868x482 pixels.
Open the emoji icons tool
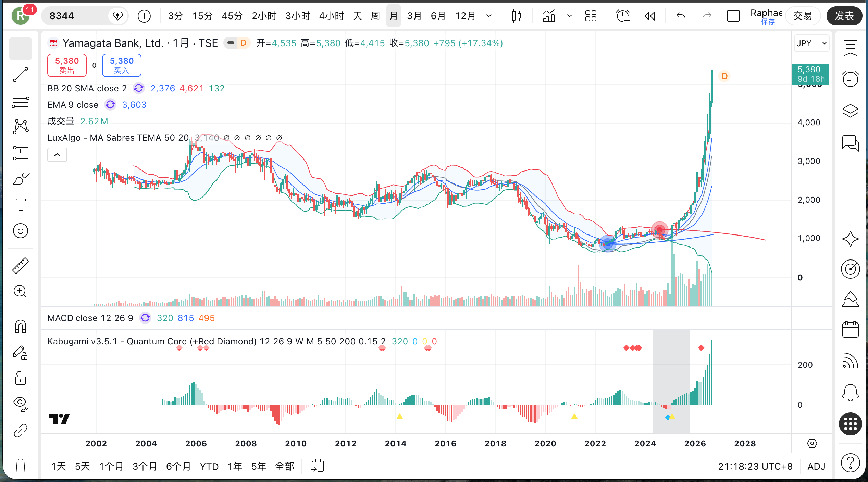(x=21, y=231)
